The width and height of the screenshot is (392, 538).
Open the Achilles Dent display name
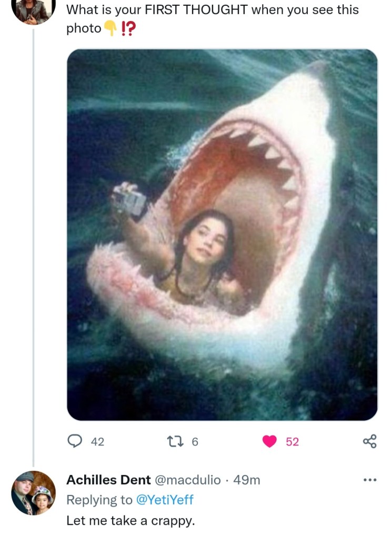[108, 480]
